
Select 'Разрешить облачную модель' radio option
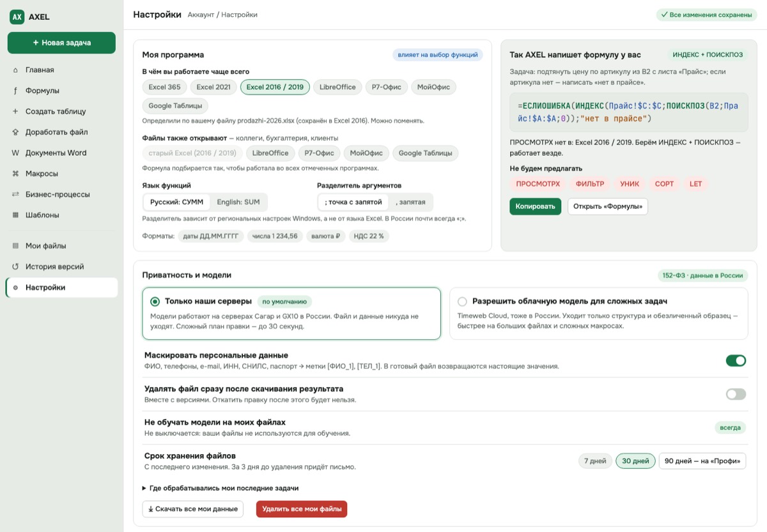tap(462, 301)
